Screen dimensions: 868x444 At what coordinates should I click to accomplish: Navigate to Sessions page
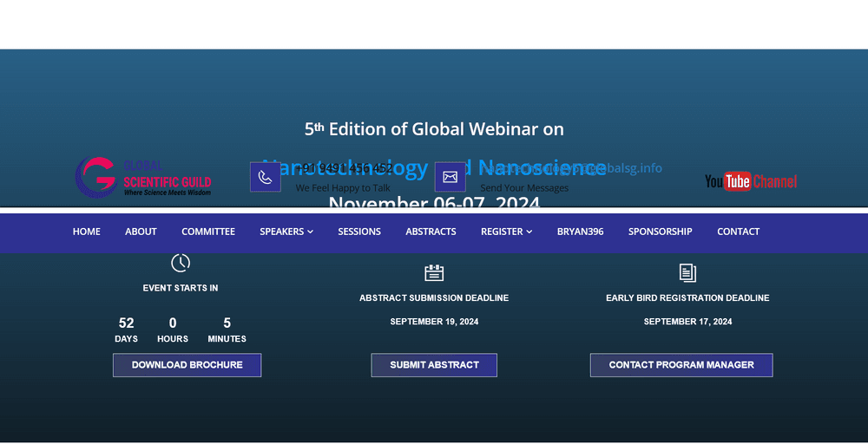click(x=359, y=232)
